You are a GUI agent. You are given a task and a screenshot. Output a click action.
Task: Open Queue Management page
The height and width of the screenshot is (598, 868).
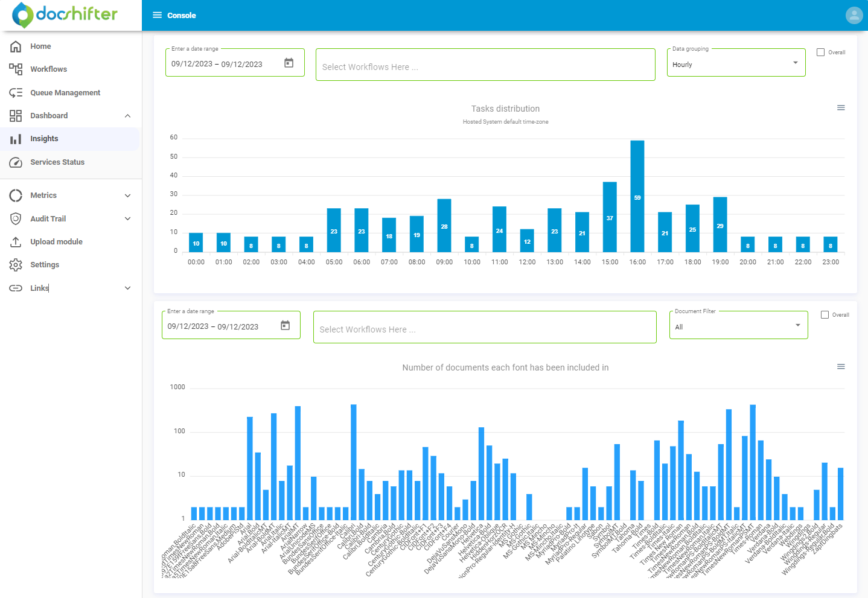click(65, 93)
